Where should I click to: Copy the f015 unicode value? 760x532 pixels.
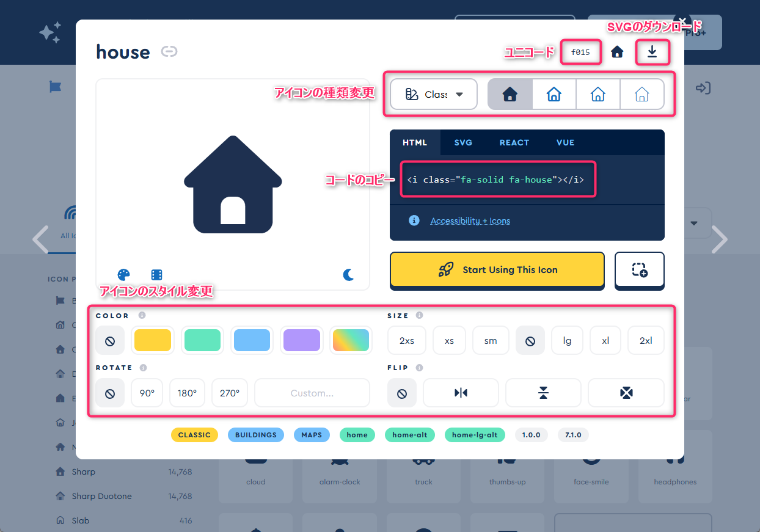(580, 53)
